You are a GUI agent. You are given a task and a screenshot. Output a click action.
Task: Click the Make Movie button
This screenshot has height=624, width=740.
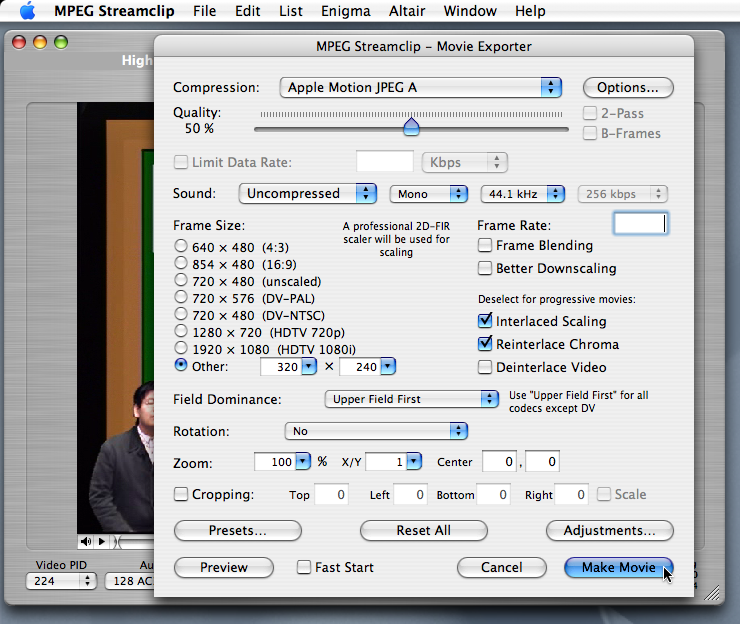(x=618, y=568)
